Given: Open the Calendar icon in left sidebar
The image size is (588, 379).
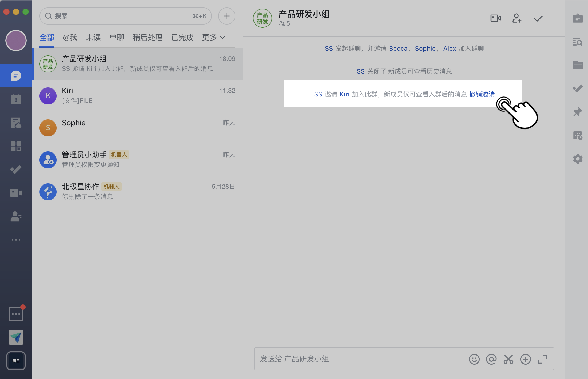Looking at the screenshot, I should tap(16, 99).
